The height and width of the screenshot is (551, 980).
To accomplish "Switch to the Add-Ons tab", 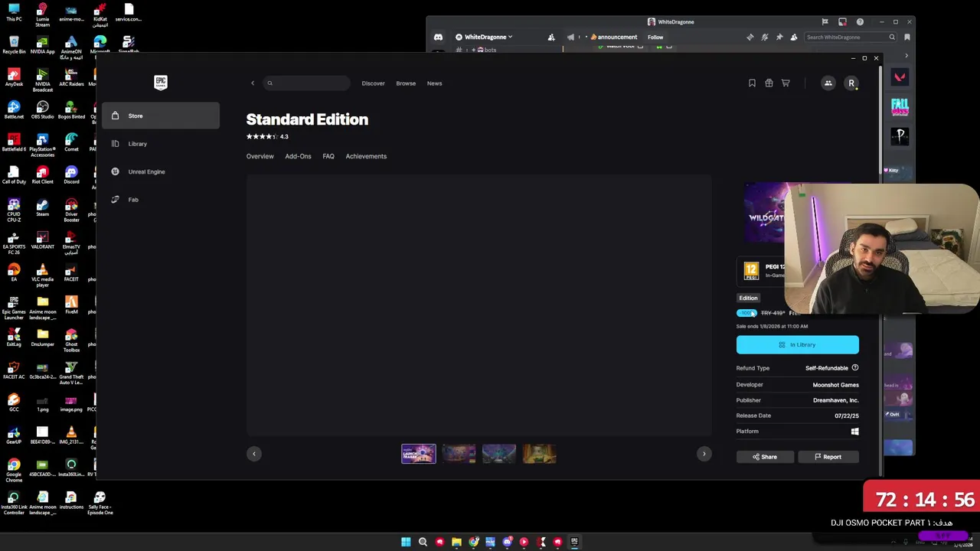I will click(298, 156).
